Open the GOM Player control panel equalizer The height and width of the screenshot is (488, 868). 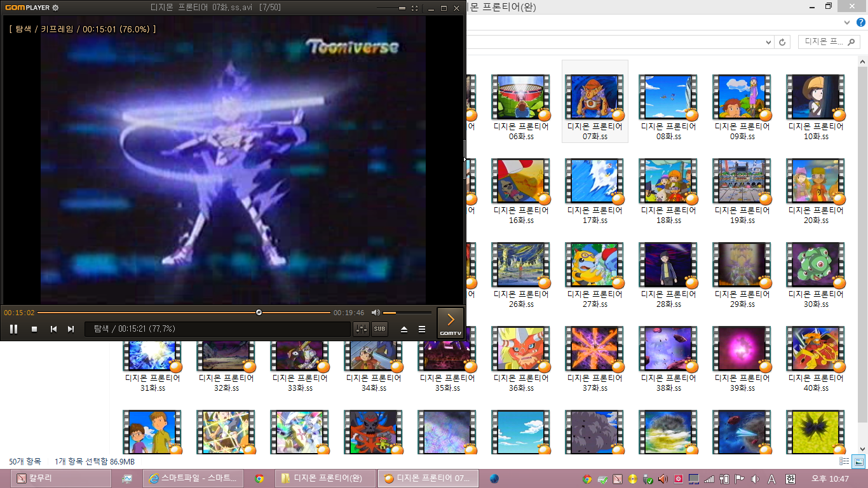coord(361,329)
